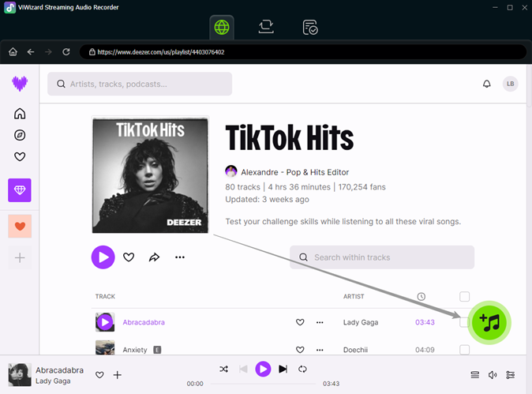Toggle repeat mode
This screenshot has height=394, width=532.
tap(302, 369)
